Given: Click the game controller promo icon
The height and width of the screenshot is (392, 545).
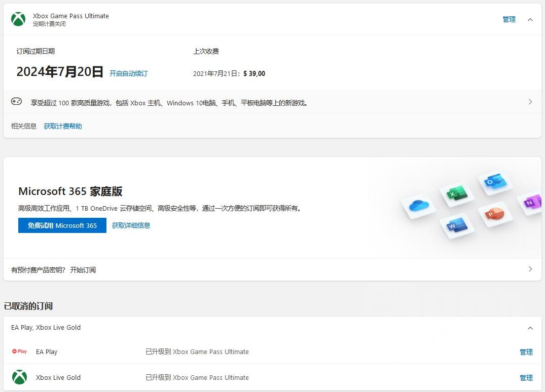Looking at the screenshot, I should [x=17, y=101].
